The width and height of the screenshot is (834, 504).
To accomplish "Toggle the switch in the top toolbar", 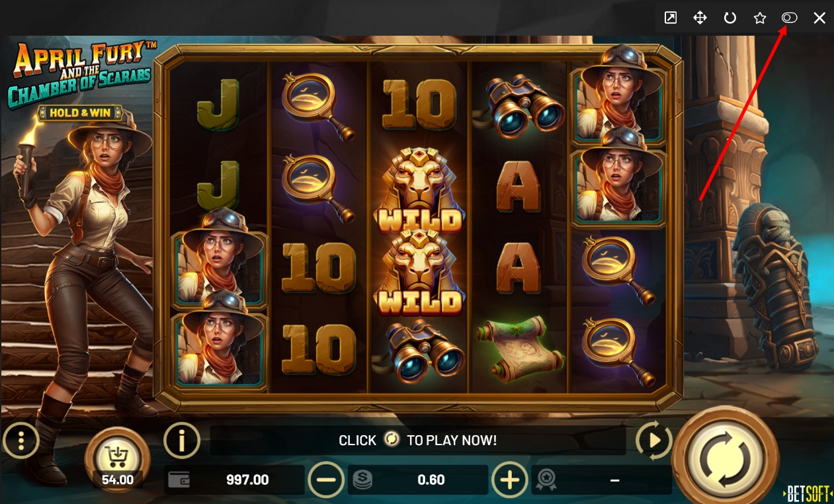I will (x=790, y=18).
